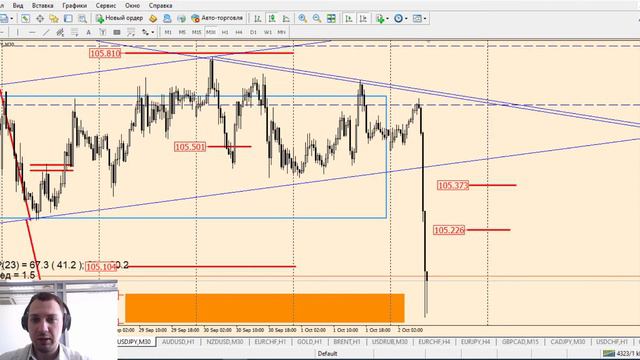
Task: Zoom in on the chart
Action: [x=302, y=18]
